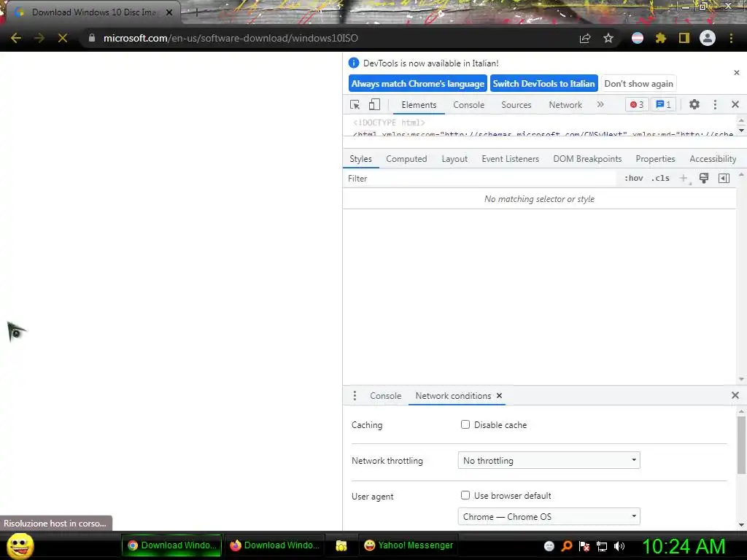Image resolution: width=747 pixels, height=560 pixels.
Task: Click the extension icon beside puzzle
Action: tap(638, 38)
